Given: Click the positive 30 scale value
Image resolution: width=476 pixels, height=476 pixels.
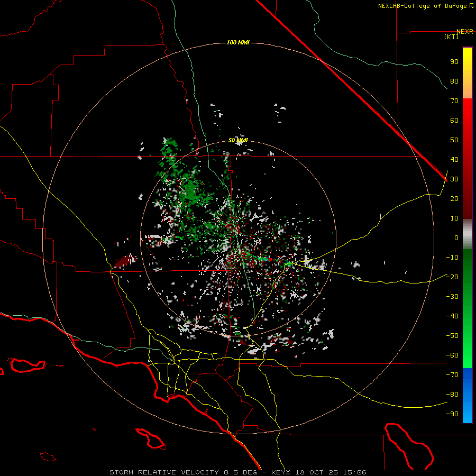Looking at the screenshot, I should 454,179.
